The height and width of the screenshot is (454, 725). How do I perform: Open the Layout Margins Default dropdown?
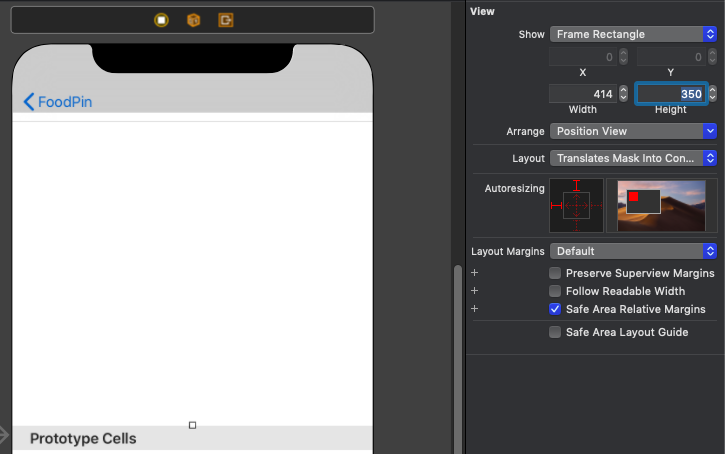click(x=633, y=251)
